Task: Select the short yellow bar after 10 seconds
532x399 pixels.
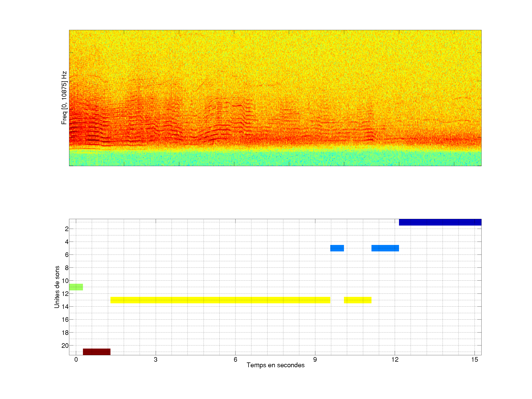Action: 357,300
